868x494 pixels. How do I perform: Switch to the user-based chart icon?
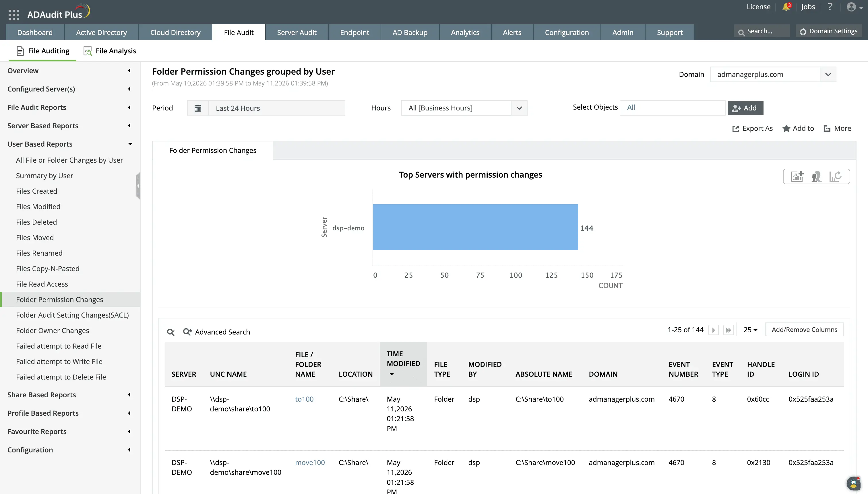[x=816, y=176]
